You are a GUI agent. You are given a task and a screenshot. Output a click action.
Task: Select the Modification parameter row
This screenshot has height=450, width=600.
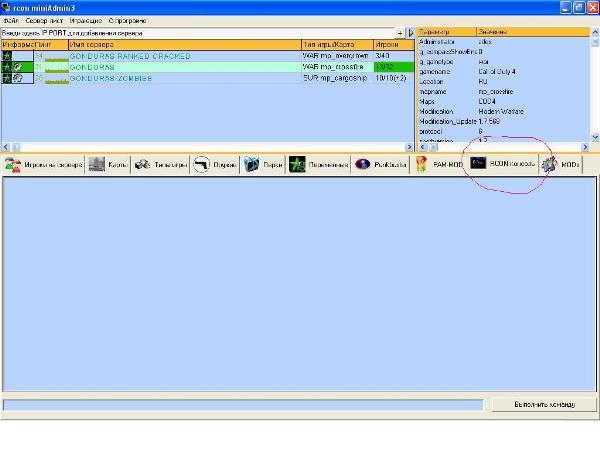tap(503, 111)
